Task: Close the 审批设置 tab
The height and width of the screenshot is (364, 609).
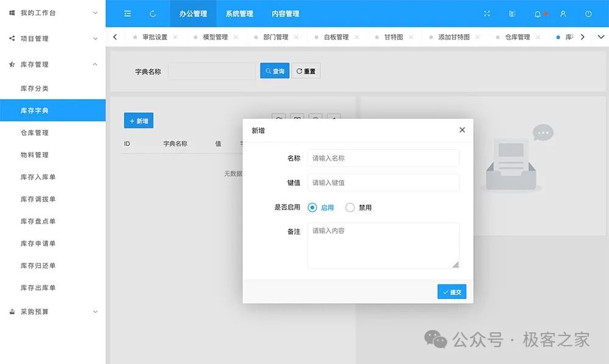Action: click(175, 37)
